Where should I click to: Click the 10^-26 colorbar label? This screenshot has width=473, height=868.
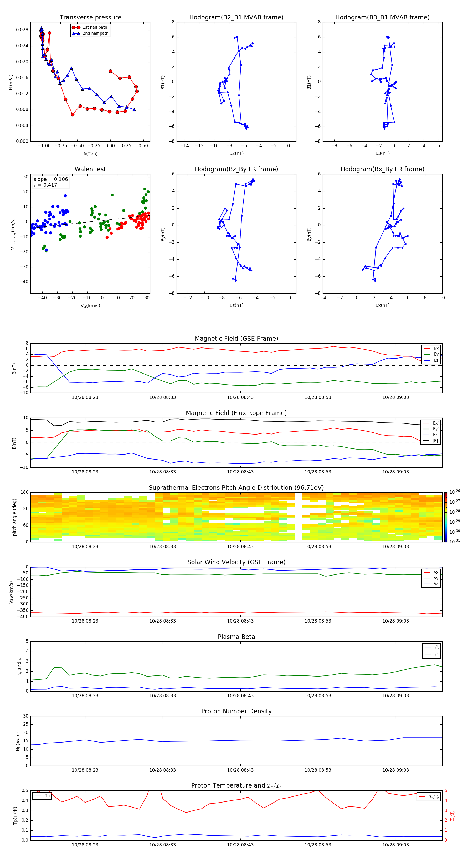coord(455,492)
